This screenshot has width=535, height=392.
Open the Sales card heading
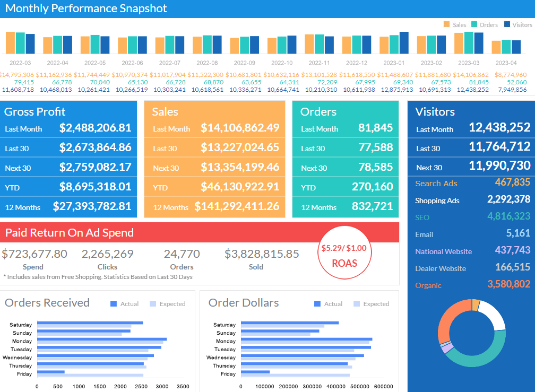165,112
